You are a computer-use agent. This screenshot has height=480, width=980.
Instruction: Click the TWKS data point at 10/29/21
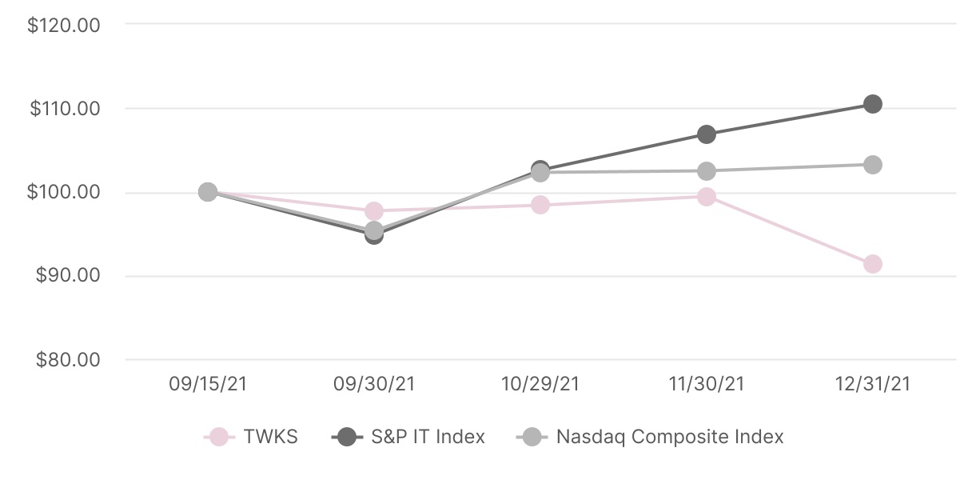[x=540, y=205]
